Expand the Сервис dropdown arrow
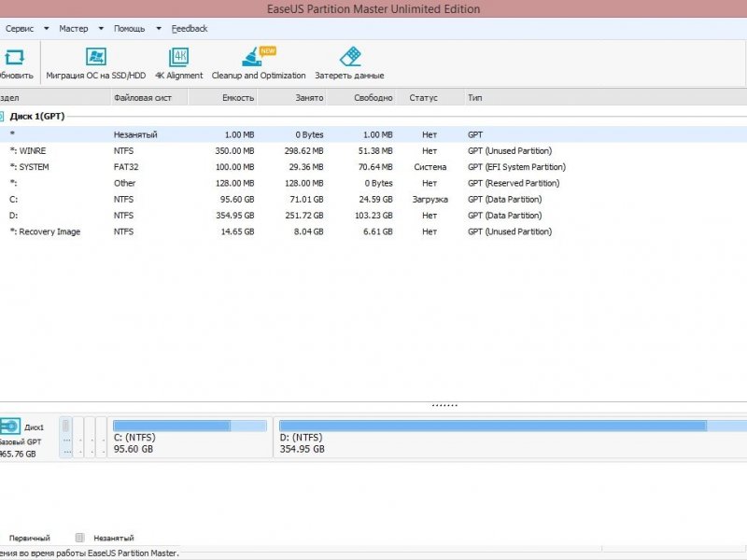 [46, 29]
